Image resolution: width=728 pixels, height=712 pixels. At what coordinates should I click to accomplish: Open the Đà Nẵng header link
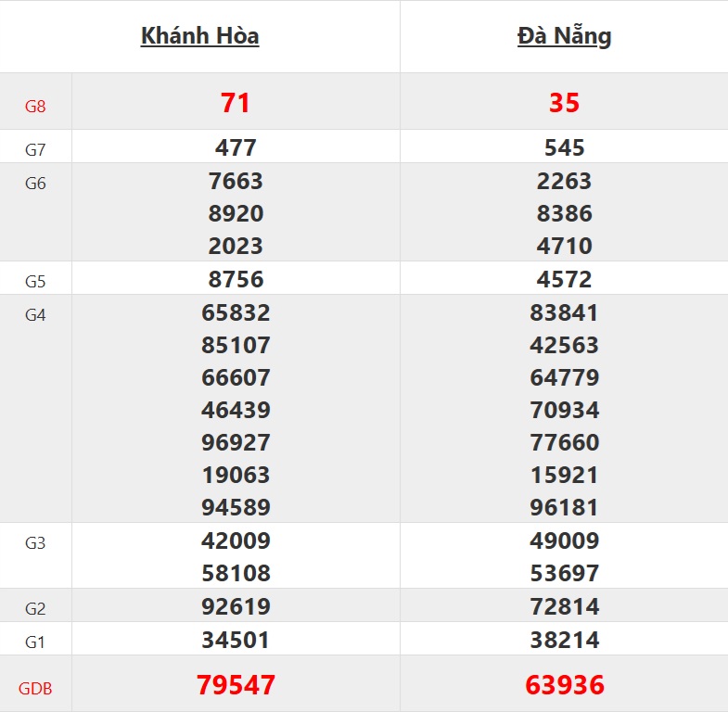coord(564,36)
